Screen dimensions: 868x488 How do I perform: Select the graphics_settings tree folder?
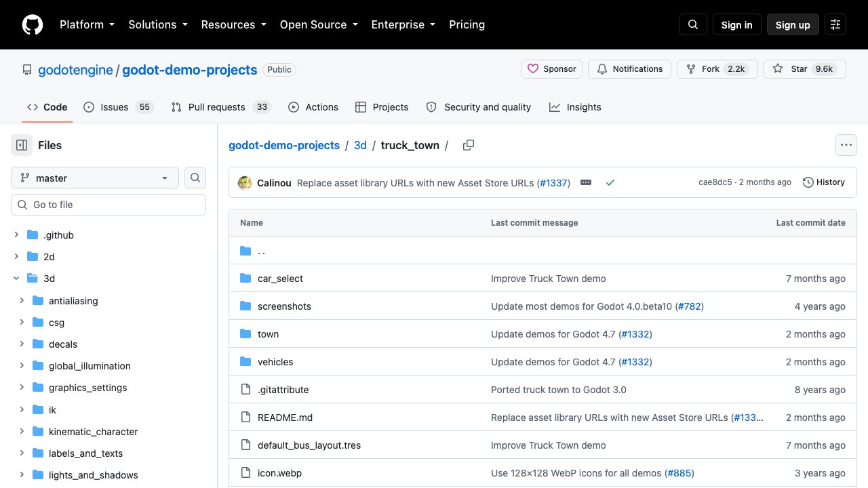pyautogui.click(x=87, y=388)
